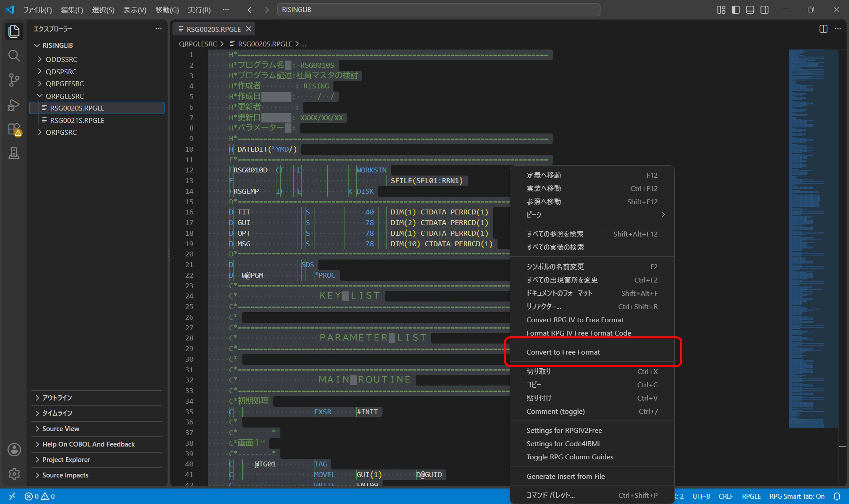The height and width of the screenshot is (504, 849).
Task: Expand the Source View section
Action: [x=60, y=429]
